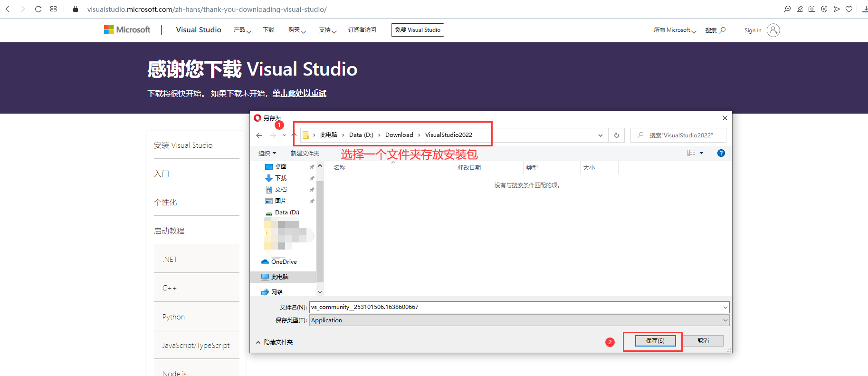The height and width of the screenshot is (376, 868).
Task: Click VisualStudio2022 in the path breadcrumb
Action: pyautogui.click(x=448, y=135)
